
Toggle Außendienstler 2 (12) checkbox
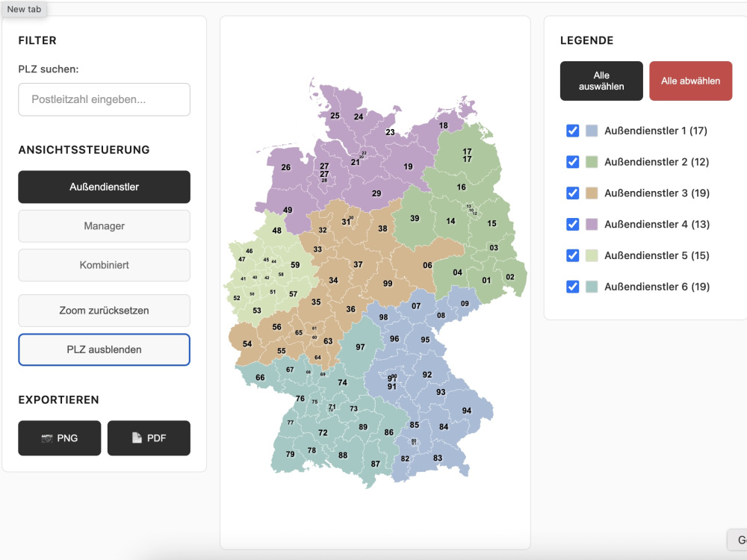pyautogui.click(x=573, y=162)
